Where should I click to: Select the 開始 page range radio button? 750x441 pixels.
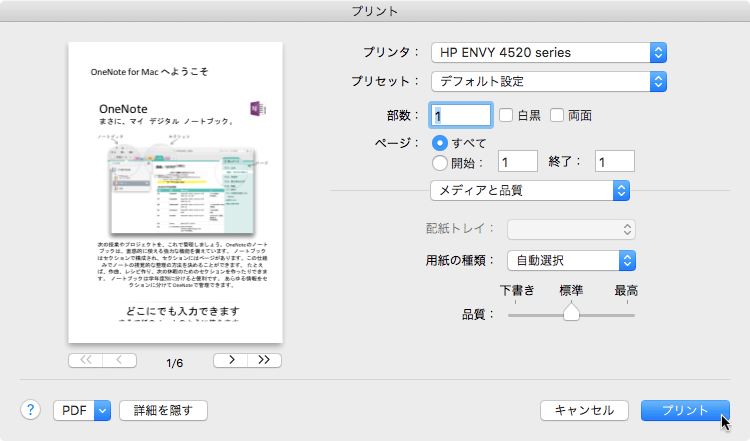tap(440, 163)
